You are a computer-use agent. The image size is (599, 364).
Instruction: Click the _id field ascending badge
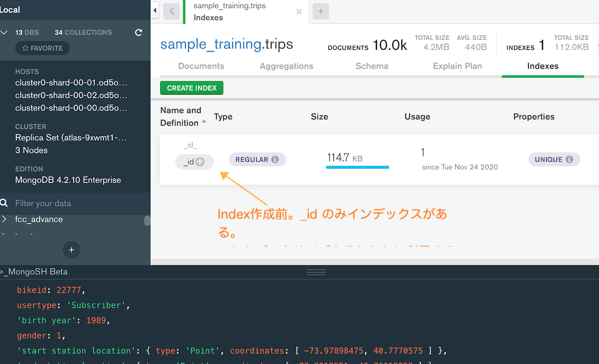(x=194, y=162)
